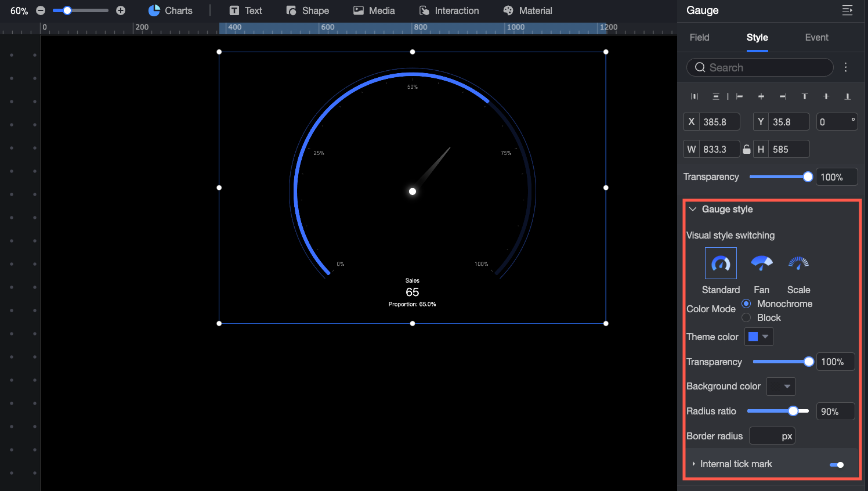The height and width of the screenshot is (491, 868).
Task: Click the 'Sales' label on gauge
Action: [413, 280]
